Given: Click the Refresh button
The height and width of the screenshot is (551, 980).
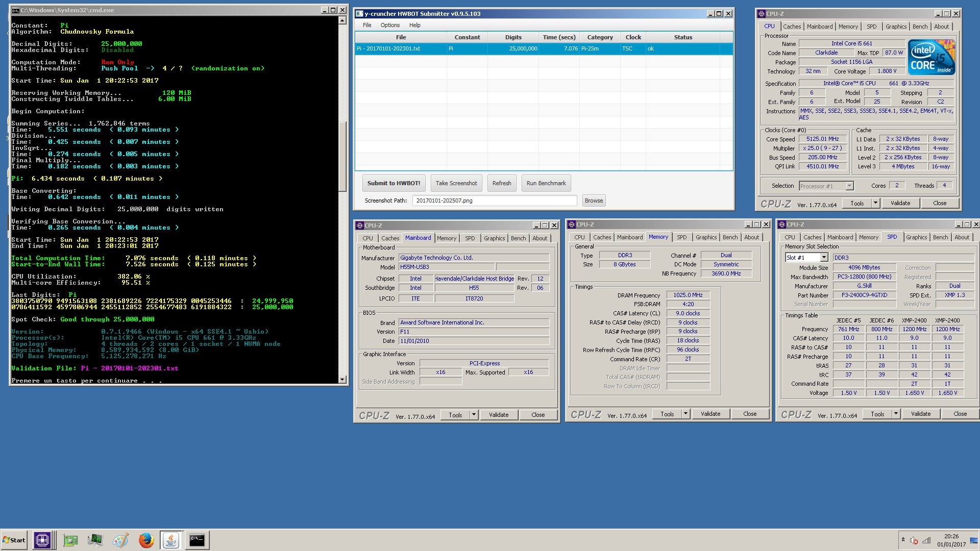Looking at the screenshot, I should click(x=502, y=183).
